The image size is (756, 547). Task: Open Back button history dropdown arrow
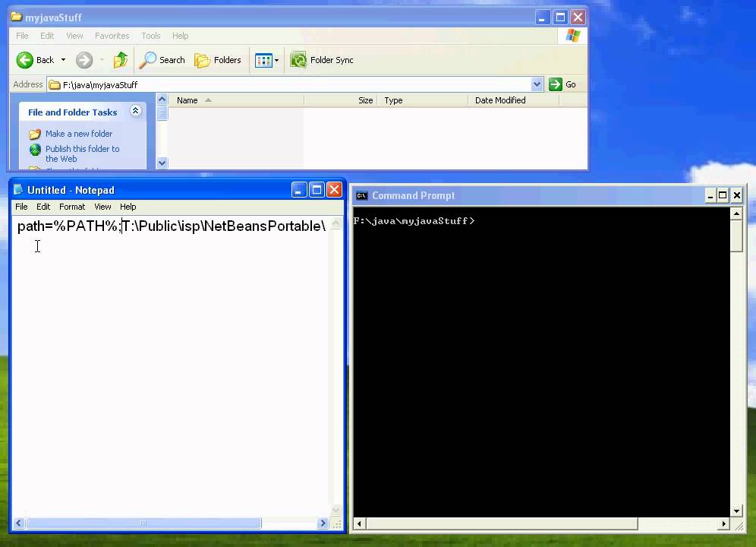63,60
